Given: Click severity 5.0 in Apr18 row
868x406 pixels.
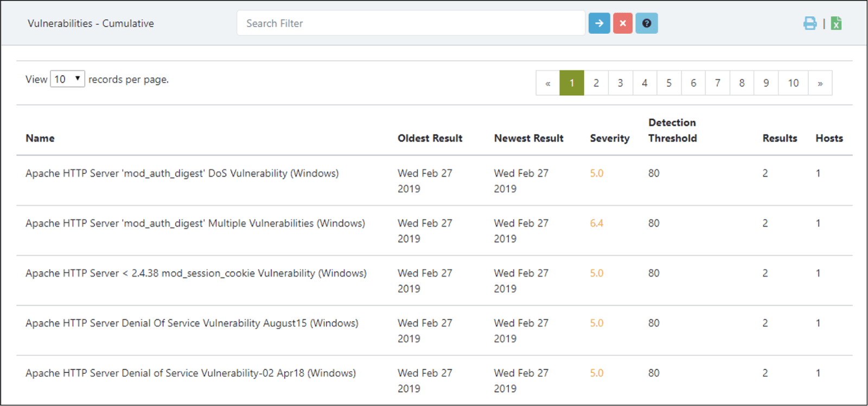Looking at the screenshot, I should coord(597,373).
